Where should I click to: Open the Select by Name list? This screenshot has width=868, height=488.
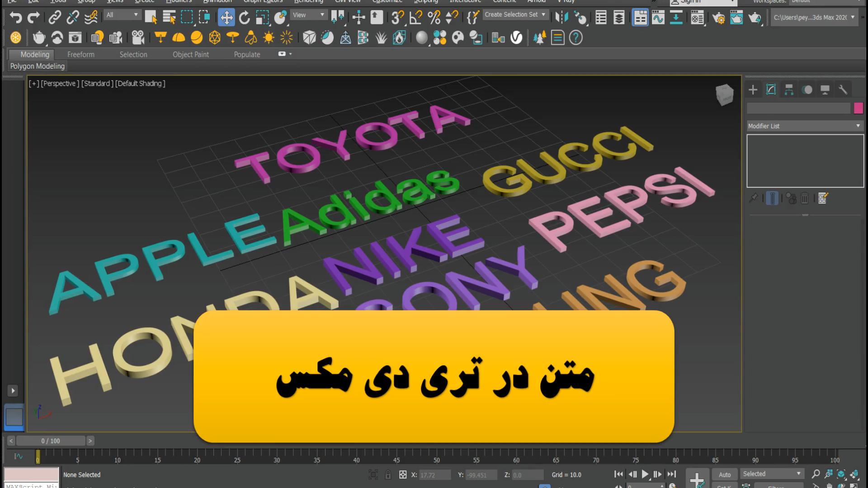[x=169, y=18]
